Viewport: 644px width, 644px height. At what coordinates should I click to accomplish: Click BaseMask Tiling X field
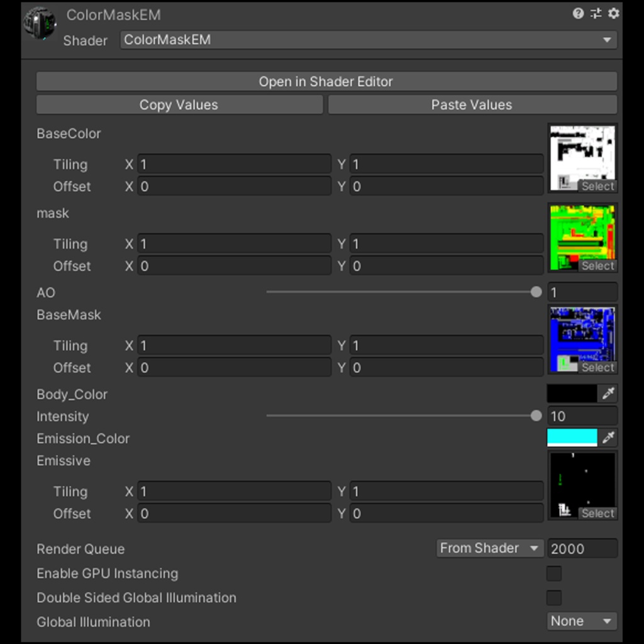coord(234,345)
